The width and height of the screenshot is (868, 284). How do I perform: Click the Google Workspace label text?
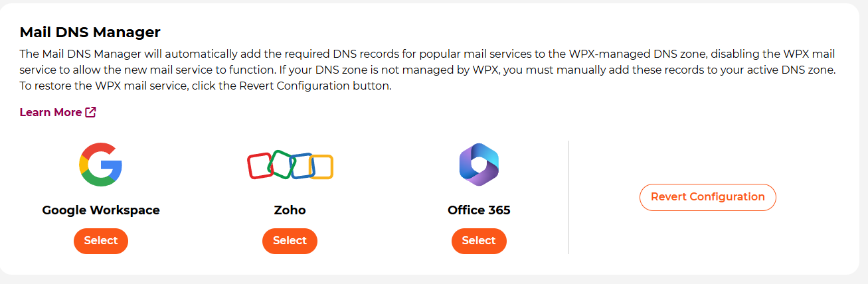click(101, 210)
